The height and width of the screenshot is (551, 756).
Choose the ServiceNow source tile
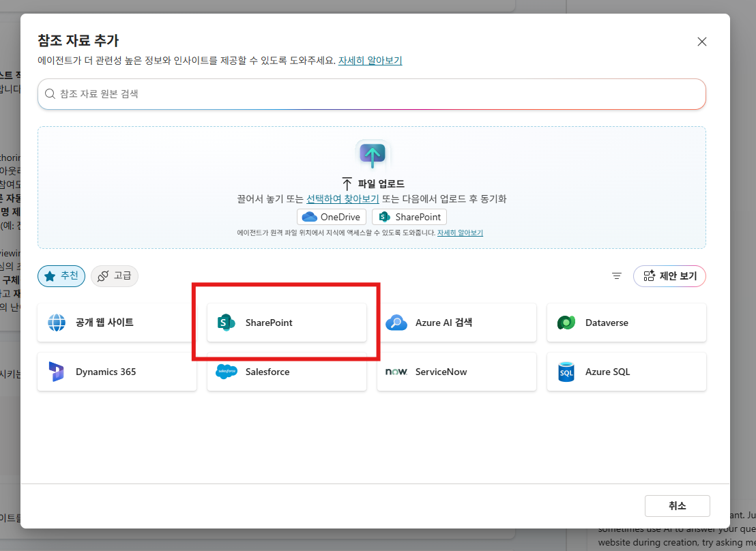tap(456, 372)
